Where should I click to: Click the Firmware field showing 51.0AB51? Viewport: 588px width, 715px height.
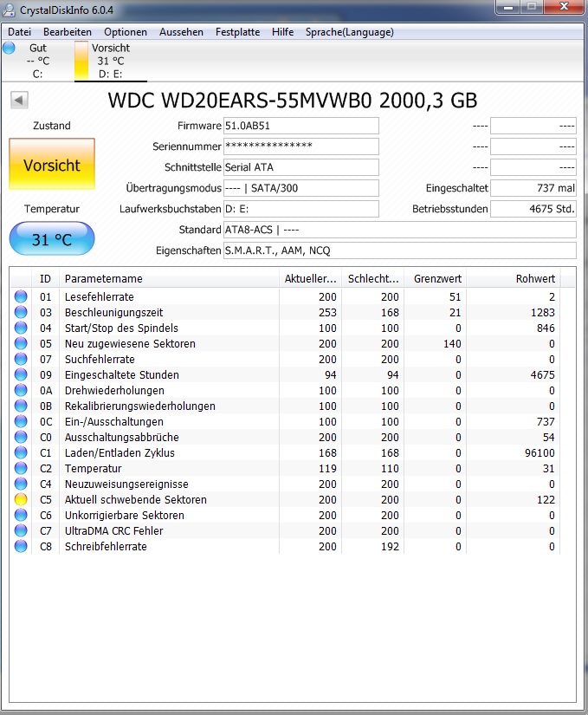pos(301,126)
